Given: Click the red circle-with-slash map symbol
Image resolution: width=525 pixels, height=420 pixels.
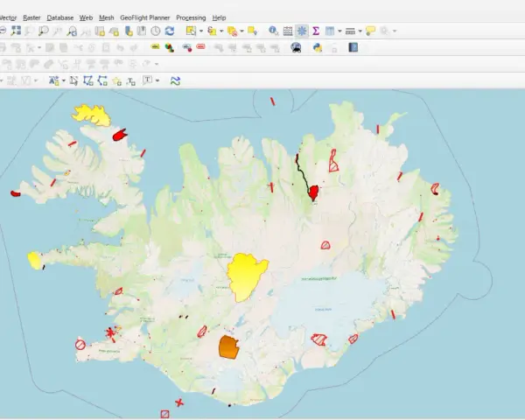Looking at the screenshot, I should [80, 344].
